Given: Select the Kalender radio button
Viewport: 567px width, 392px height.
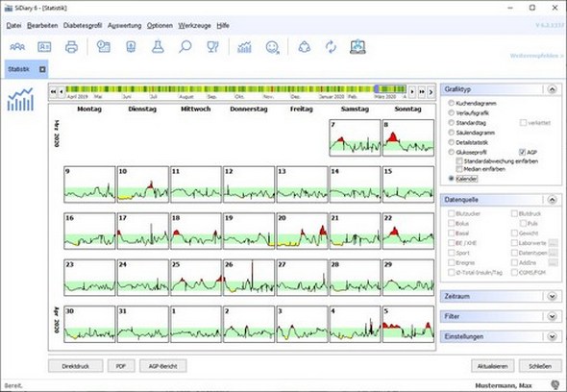Looking at the screenshot, I should [451, 179].
